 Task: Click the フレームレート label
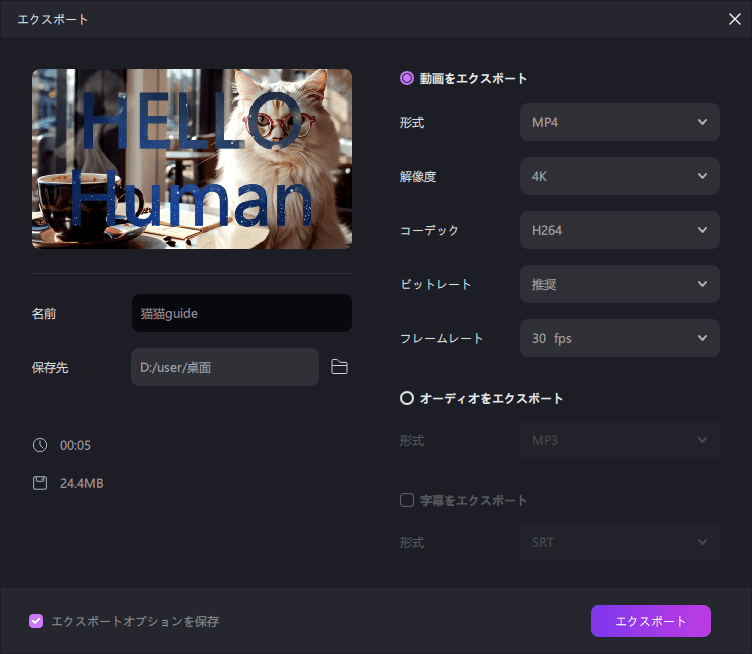pos(441,339)
